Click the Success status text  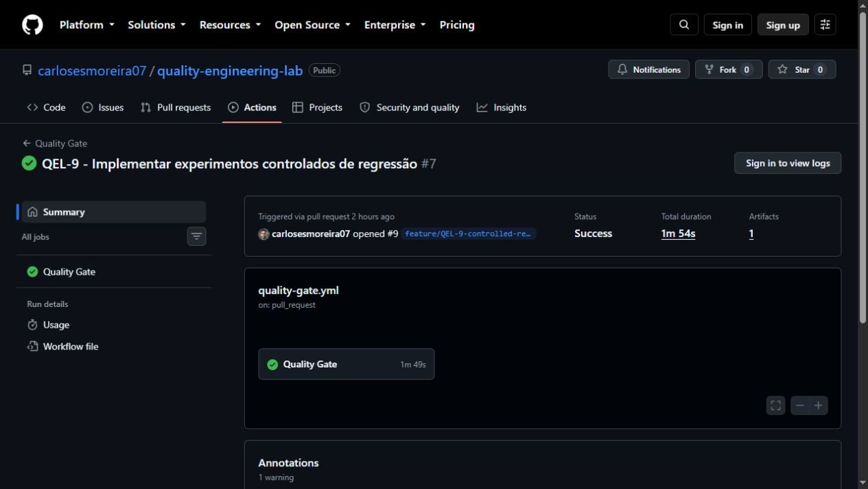pyautogui.click(x=594, y=234)
